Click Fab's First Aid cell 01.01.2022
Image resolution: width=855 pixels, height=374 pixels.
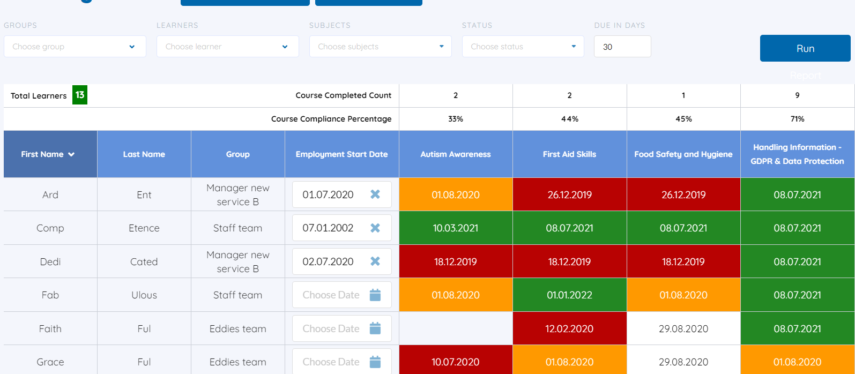[570, 295]
